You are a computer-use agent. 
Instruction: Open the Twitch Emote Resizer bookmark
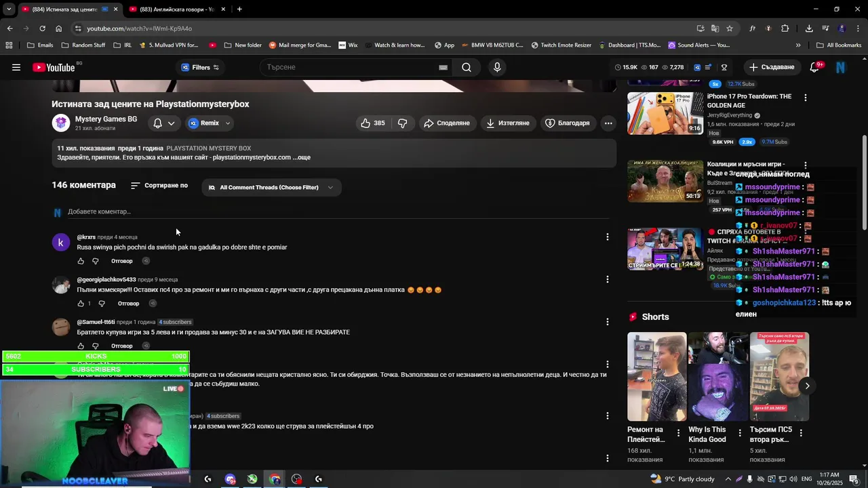click(x=561, y=45)
